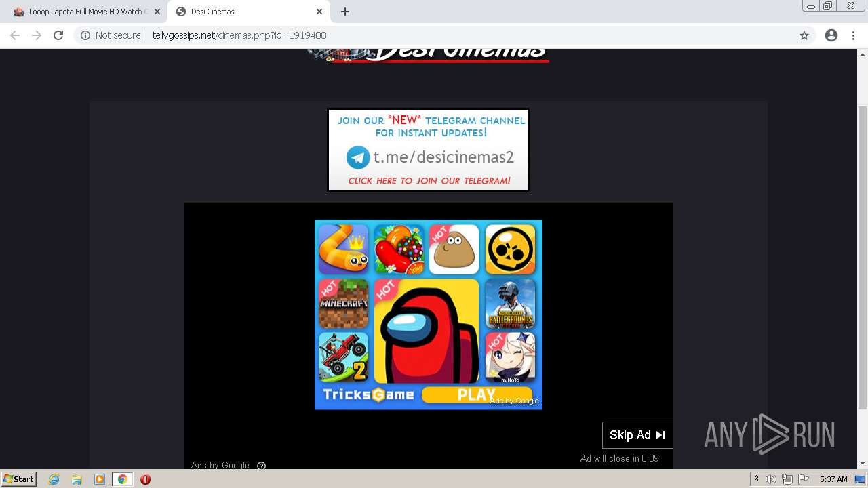The width and height of the screenshot is (868, 488).
Task: Close the Desi Cinemas tab
Action: (x=319, y=12)
